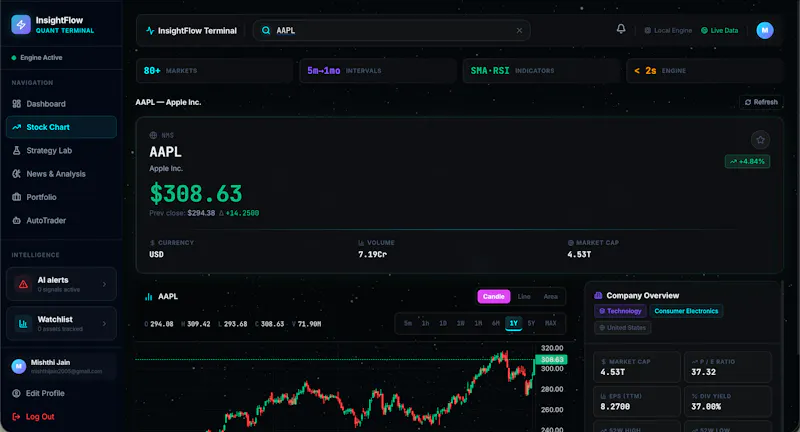The image size is (800, 432).
Task: Expand AI alerts chevron
Action: tap(104, 284)
